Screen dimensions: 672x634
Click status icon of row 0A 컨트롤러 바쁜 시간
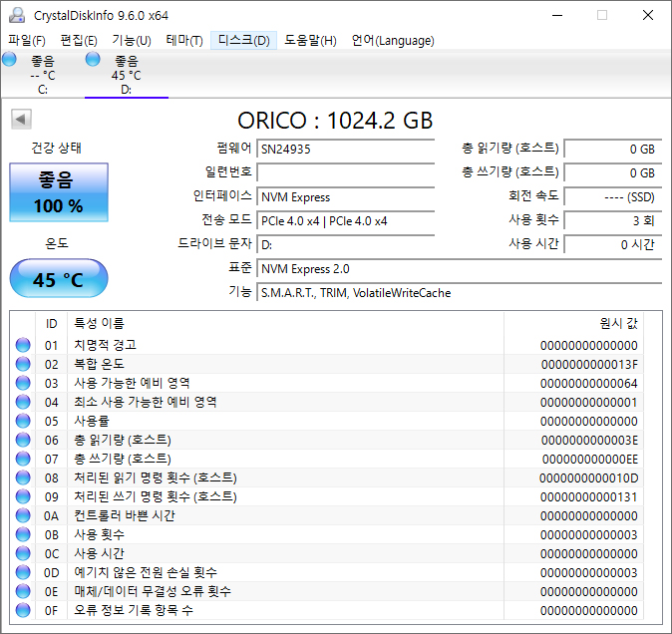point(23,515)
